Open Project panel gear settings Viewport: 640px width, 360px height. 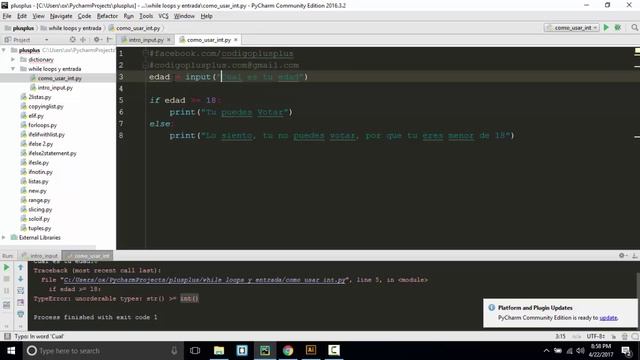coord(97,40)
